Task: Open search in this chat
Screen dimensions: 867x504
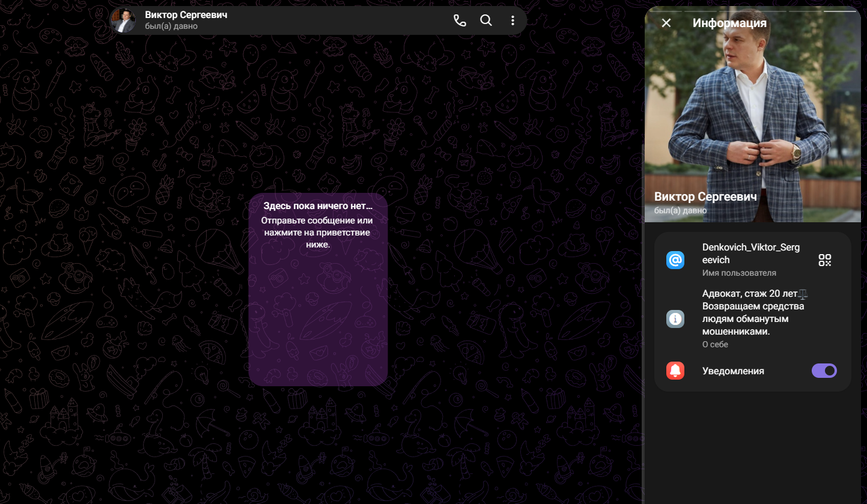Action: 486,20
